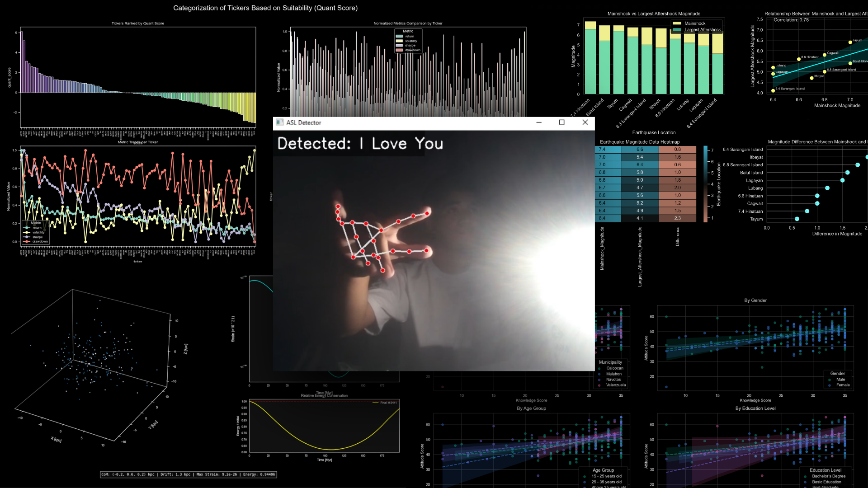Click the "ASL Detector" window title text
868x488 pixels.
tap(304, 122)
